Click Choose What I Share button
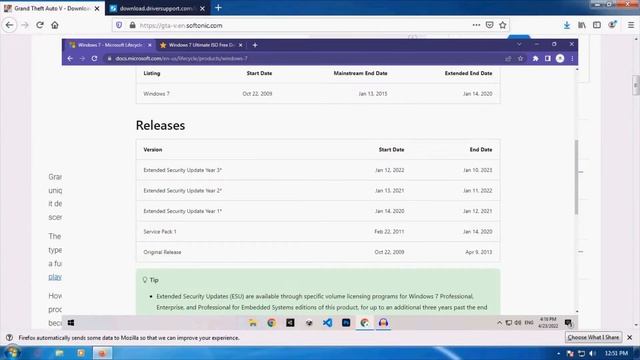The image size is (640, 360). click(x=593, y=338)
